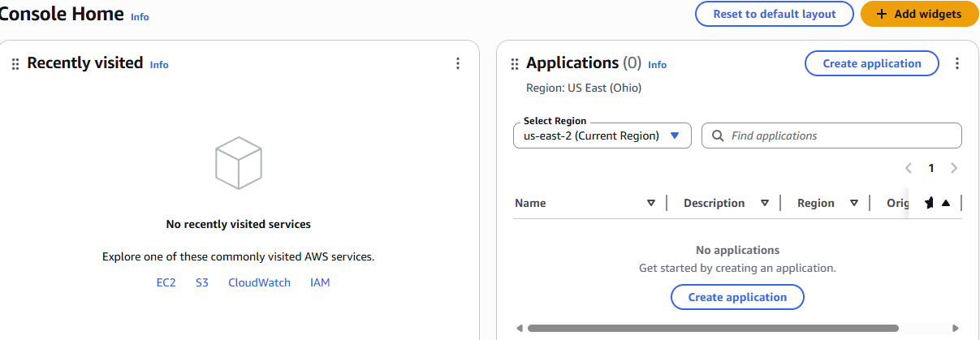980x340 pixels.
Task: Click the empty-state cube icon
Action: point(239,162)
